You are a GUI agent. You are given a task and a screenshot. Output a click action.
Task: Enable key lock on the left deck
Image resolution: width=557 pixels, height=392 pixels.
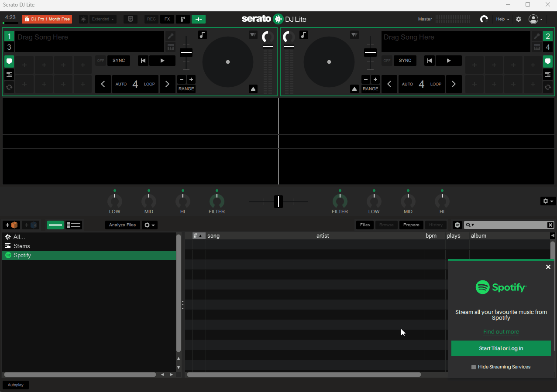202,35
